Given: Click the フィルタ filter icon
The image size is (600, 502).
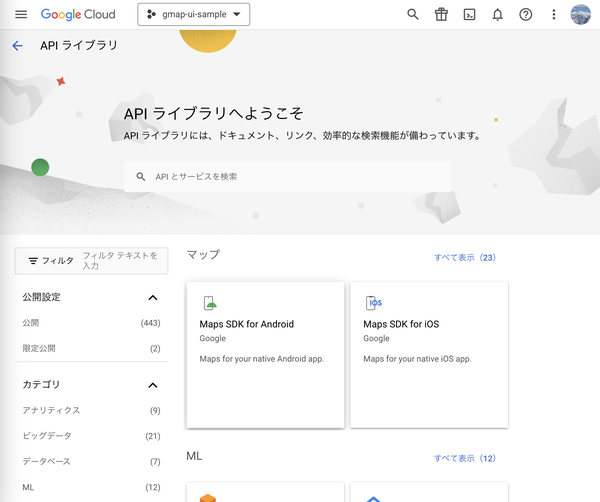Looking at the screenshot, I should tap(33, 261).
